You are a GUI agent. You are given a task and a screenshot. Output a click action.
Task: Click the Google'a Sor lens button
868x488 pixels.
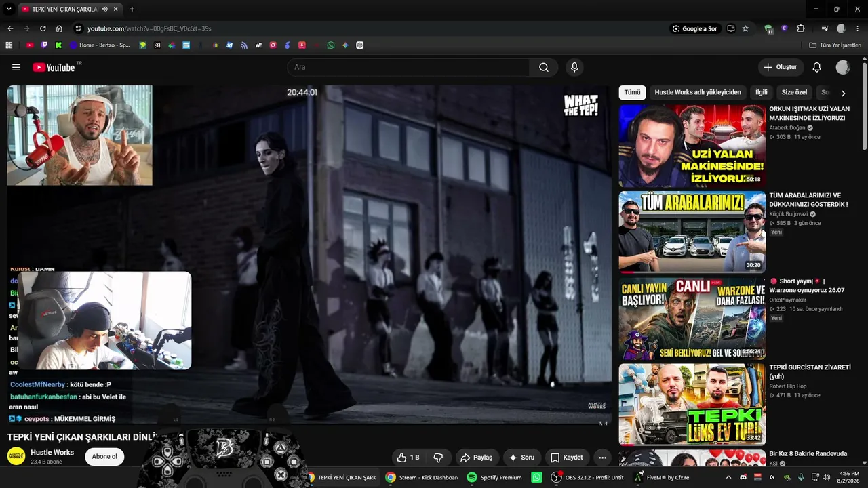click(x=694, y=28)
